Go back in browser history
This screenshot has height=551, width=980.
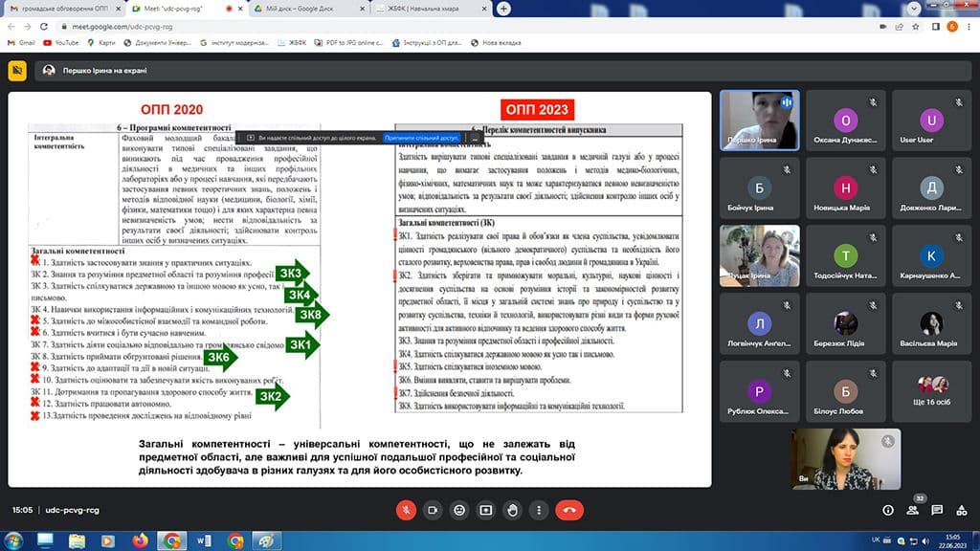click(11, 27)
